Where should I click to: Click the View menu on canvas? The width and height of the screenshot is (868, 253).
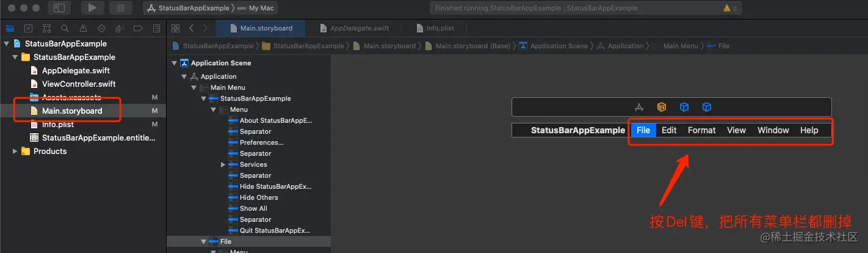click(x=737, y=130)
